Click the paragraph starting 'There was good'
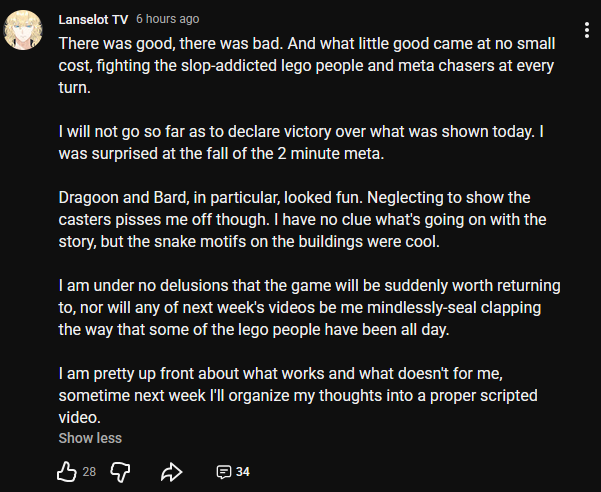 [x=307, y=66]
